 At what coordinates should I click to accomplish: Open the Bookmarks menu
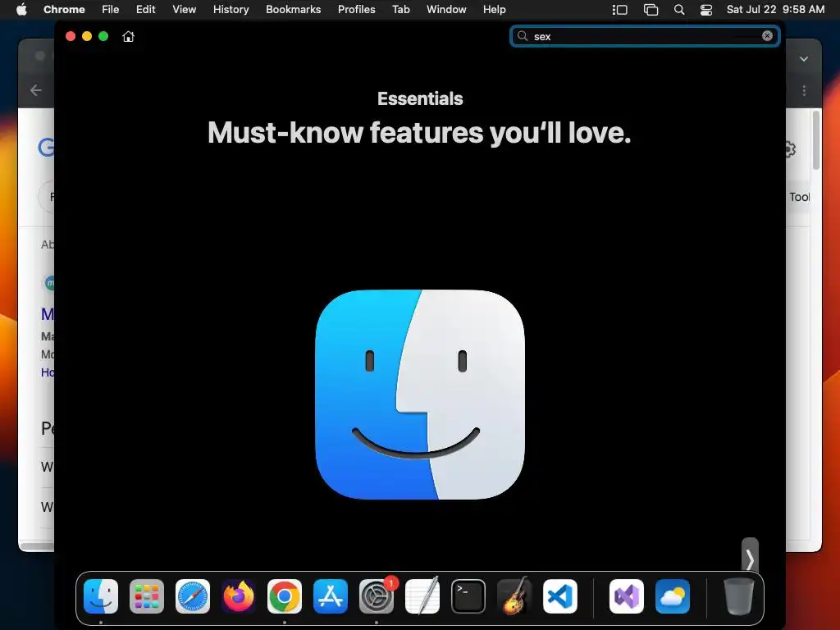click(x=293, y=9)
